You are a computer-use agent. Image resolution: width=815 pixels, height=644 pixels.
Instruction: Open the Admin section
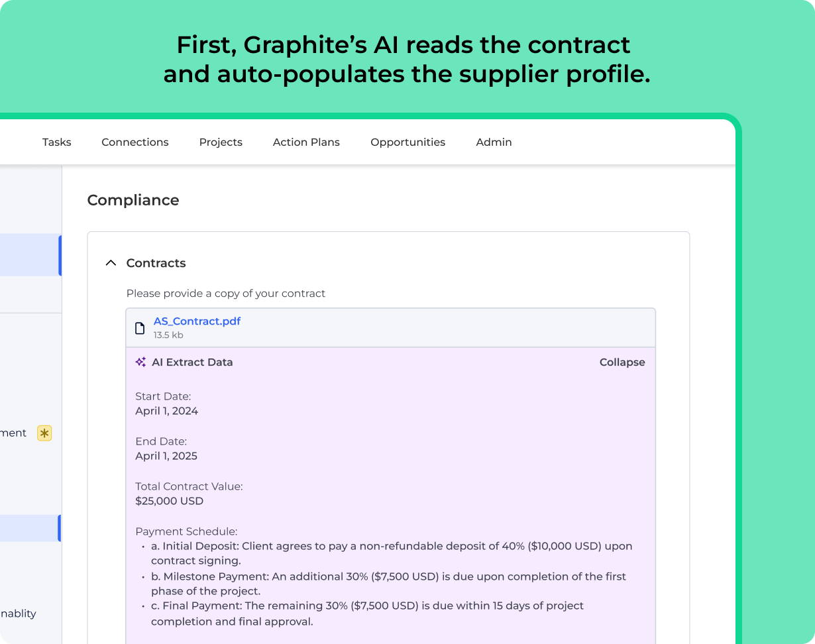coord(494,142)
